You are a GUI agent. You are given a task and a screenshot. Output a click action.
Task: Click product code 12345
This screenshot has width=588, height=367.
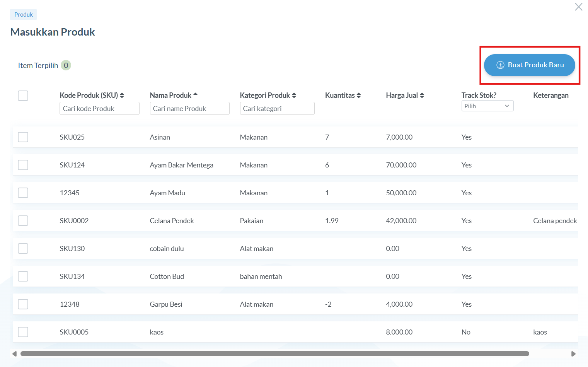point(70,193)
